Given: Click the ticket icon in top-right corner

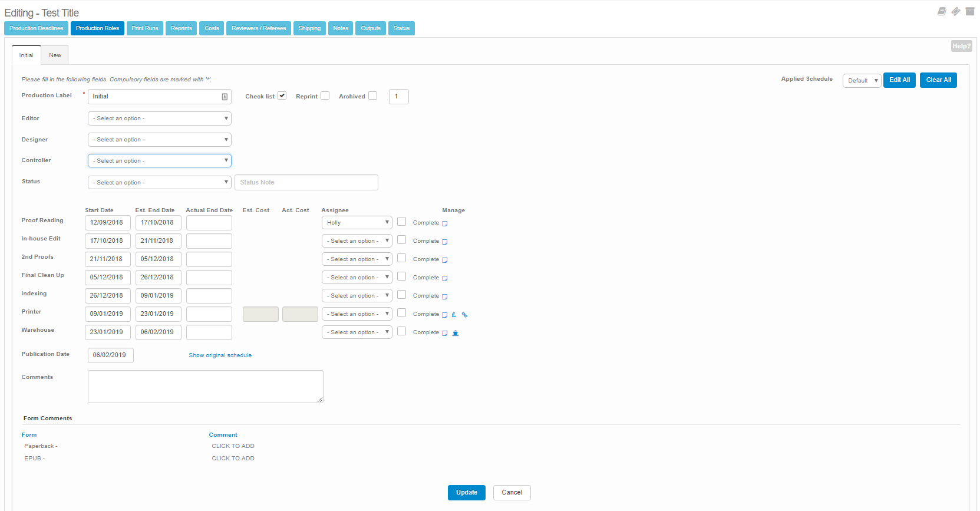Looking at the screenshot, I should coord(956,11).
